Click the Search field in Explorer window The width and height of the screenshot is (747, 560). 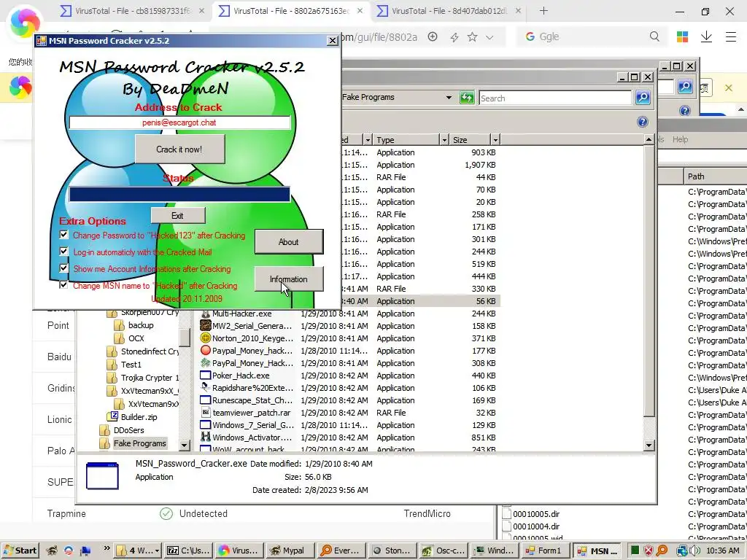(555, 98)
